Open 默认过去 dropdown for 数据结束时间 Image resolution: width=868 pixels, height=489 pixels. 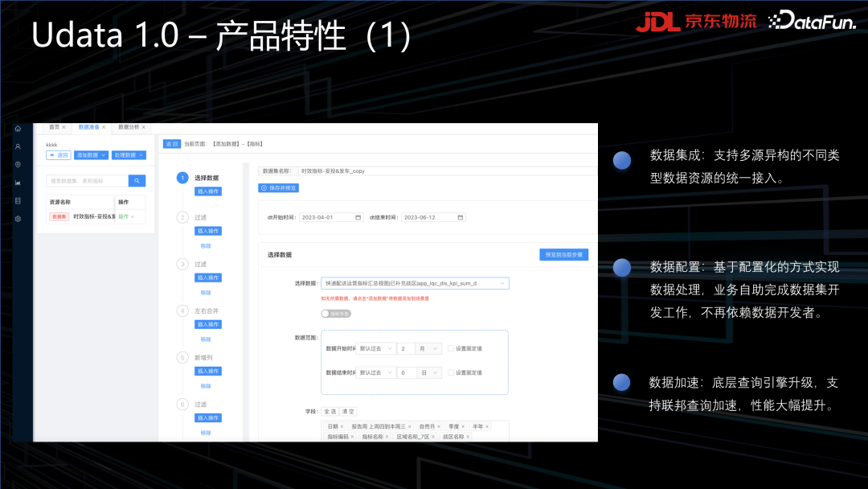click(x=376, y=372)
